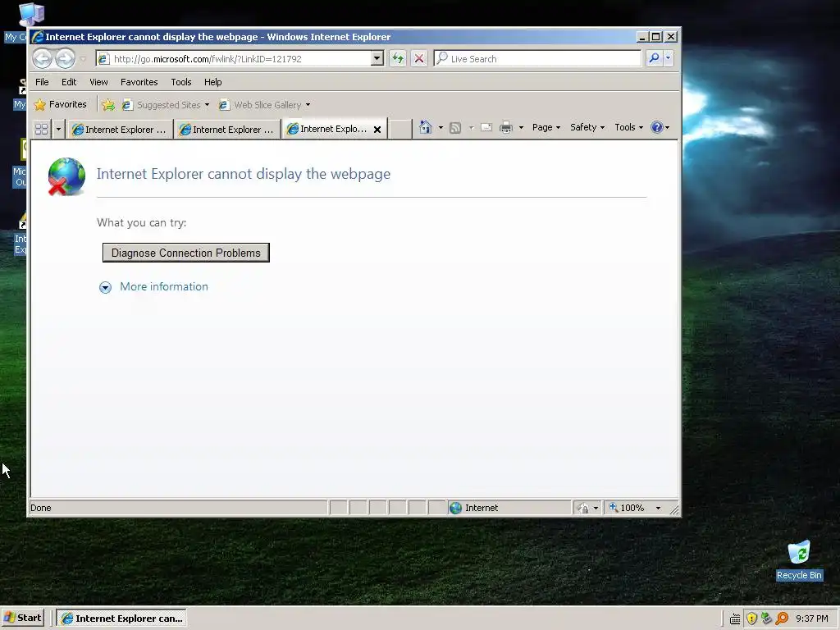Open a new blank tab
840x630 pixels.
(399, 129)
